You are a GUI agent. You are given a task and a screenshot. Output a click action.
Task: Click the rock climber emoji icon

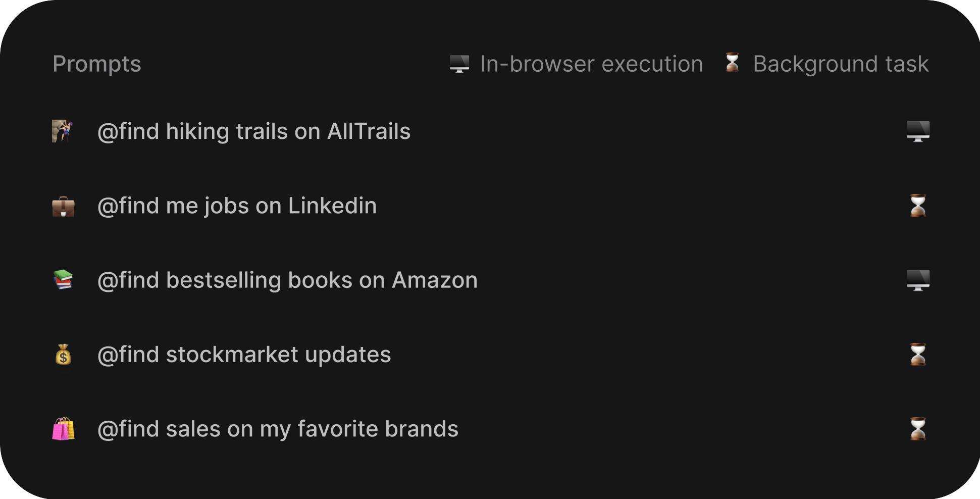pos(63,131)
